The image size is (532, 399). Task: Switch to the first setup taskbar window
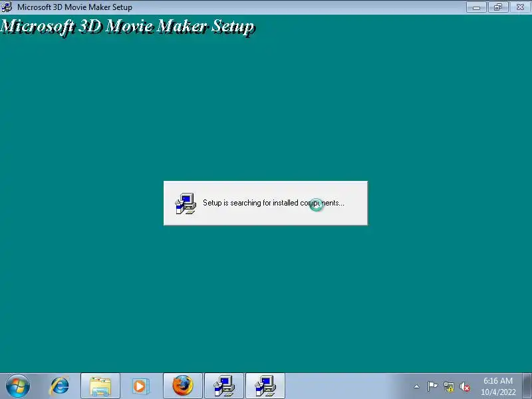(224, 386)
